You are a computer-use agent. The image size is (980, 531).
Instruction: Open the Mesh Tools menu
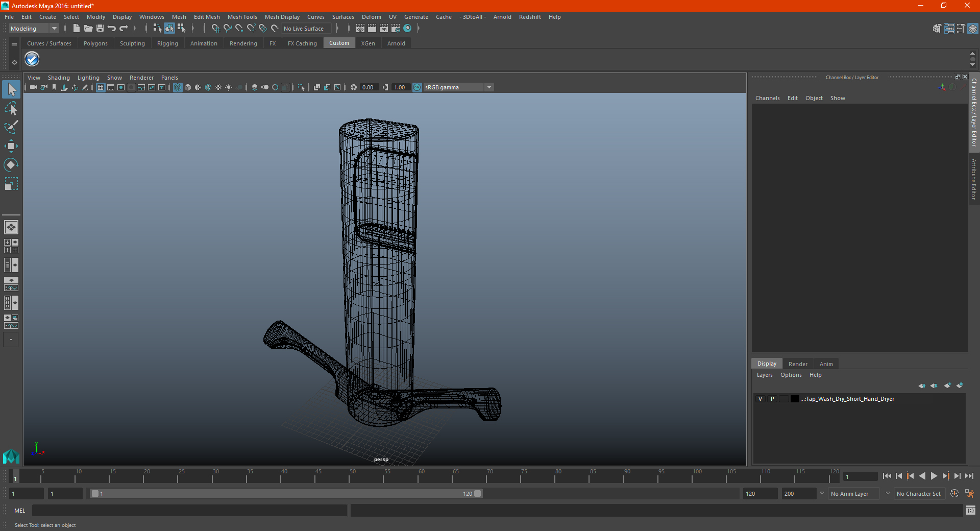pos(242,17)
